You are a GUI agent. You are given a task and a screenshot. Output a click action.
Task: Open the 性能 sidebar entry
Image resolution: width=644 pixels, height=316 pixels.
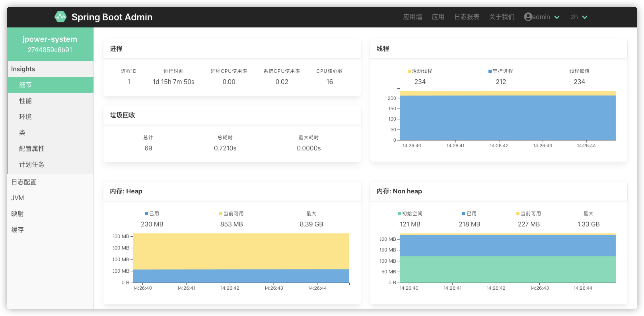click(50, 100)
